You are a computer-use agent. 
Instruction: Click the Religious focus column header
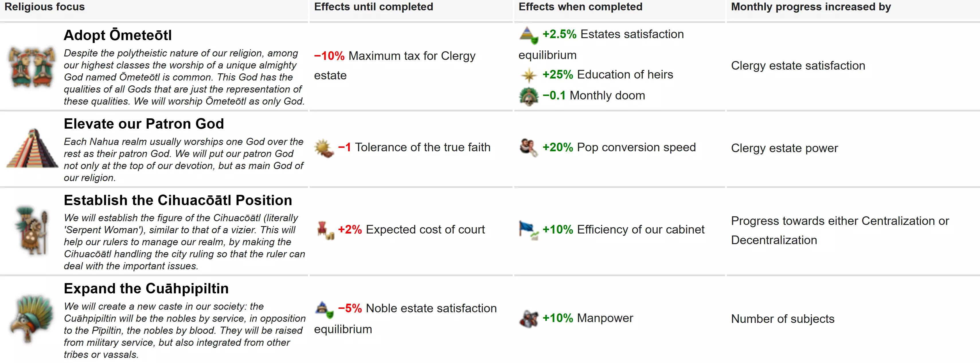44,7
